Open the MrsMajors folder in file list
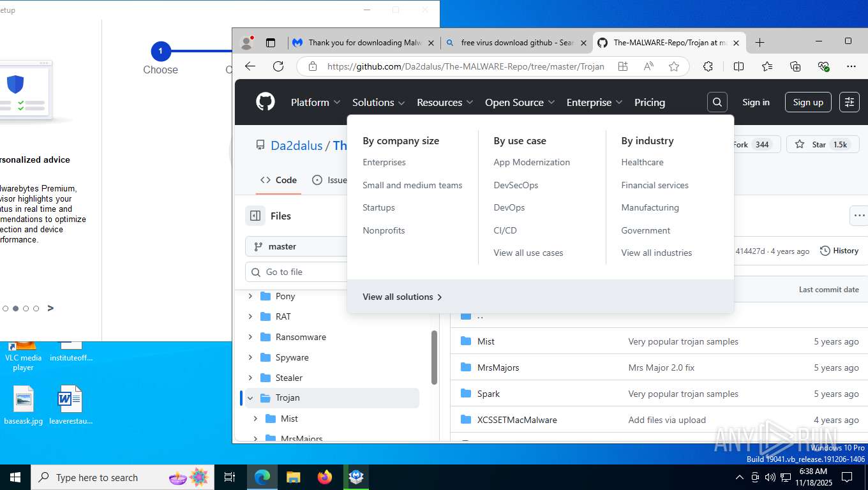The height and width of the screenshot is (490, 868). click(498, 367)
